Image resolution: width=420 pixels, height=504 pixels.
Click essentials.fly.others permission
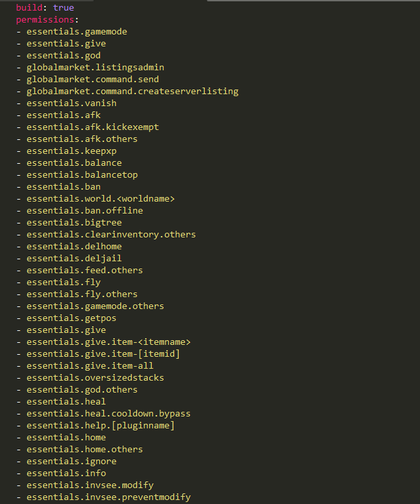coord(82,294)
